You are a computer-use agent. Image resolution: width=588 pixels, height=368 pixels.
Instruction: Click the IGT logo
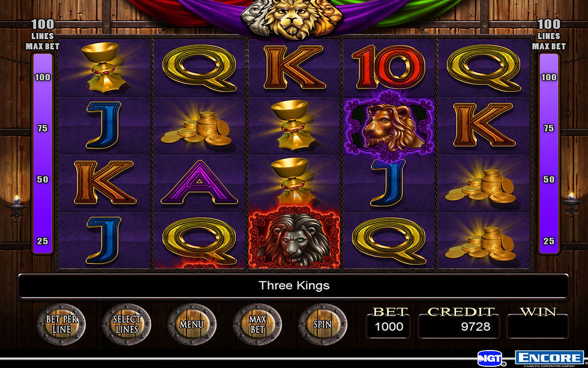point(491,358)
